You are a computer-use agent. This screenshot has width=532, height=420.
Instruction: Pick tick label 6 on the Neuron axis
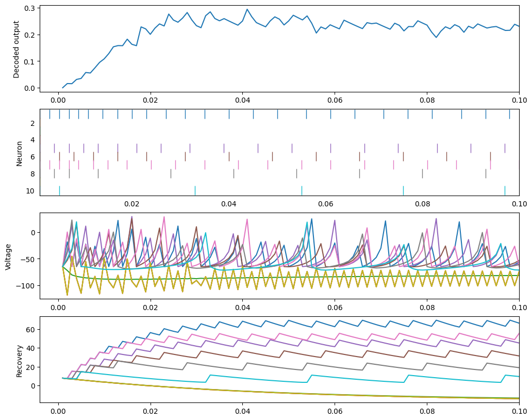[32, 157]
